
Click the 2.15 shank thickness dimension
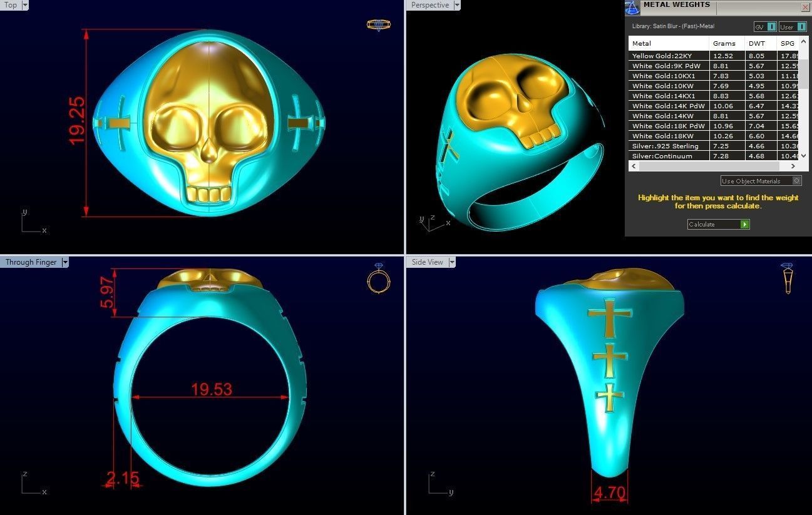tap(123, 478)
